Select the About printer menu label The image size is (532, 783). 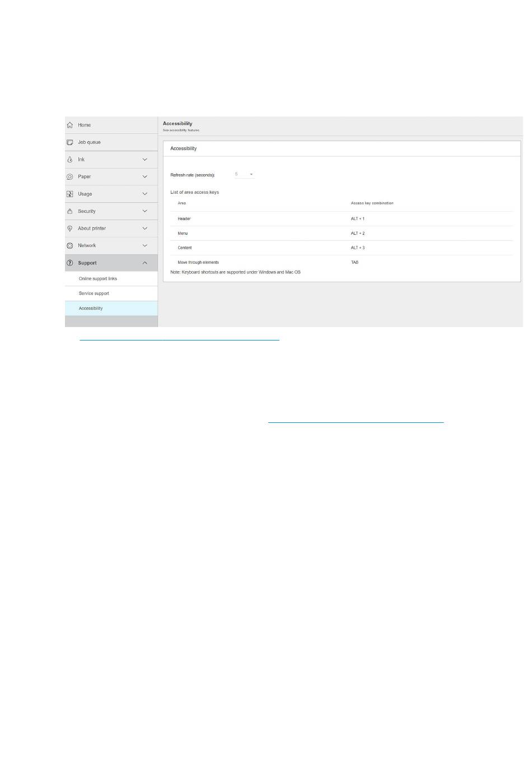(x=92, y=229)
